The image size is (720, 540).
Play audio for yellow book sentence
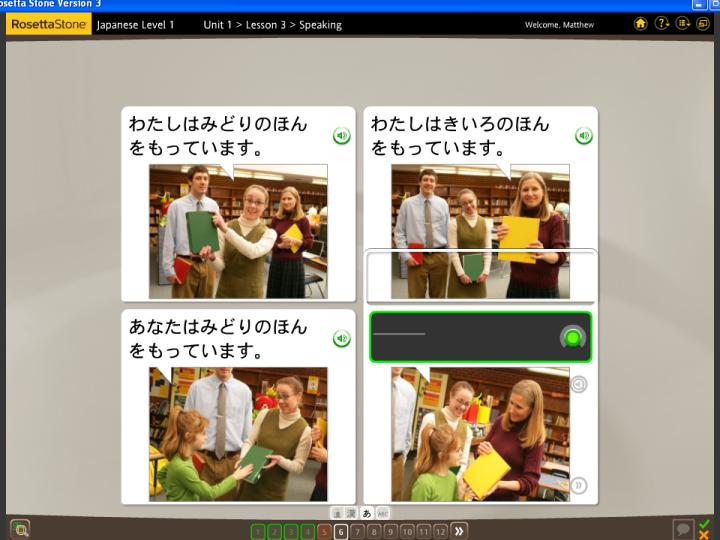pos(583,136)
